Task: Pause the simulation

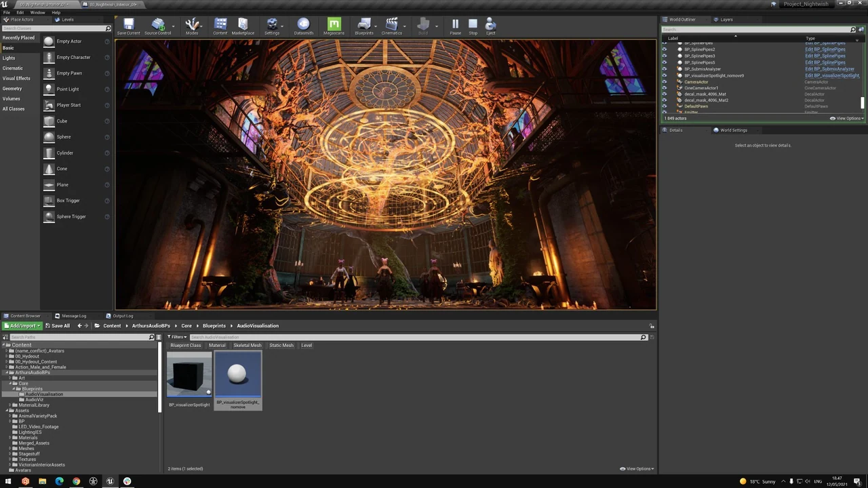Action: 455,27
